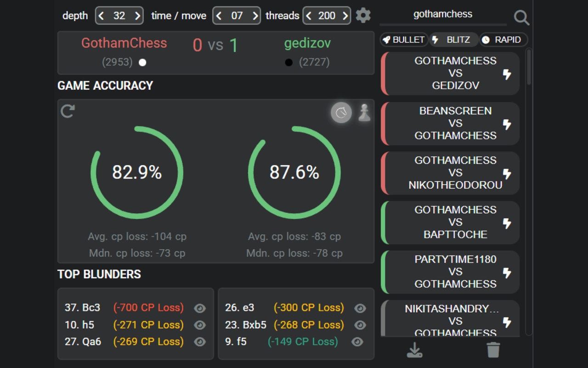Image resolution: width=588 pixels, height=368 pixels.
Task: Click the 82.9% accuracy ring
Action: point(137,172)
